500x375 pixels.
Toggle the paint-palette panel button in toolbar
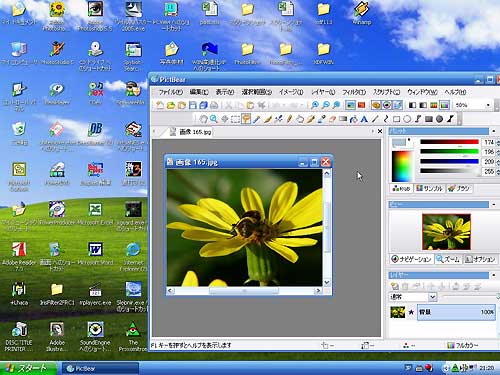pos(376,105)
